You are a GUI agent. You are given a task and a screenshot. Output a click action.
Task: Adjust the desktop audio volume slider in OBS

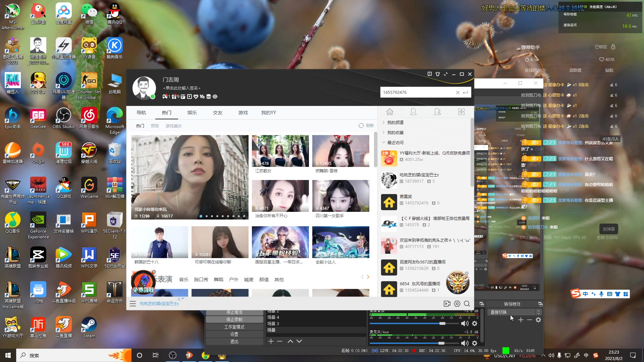coord(414,323)
